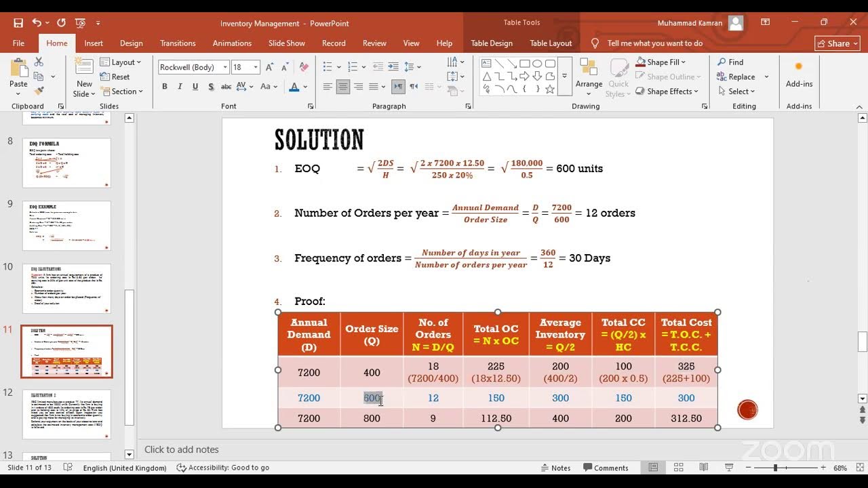Image resolution: width=868 pixels, height=488 pixels.
Task: Select slide 10 thumbnail
Action: tap(66, 289)
